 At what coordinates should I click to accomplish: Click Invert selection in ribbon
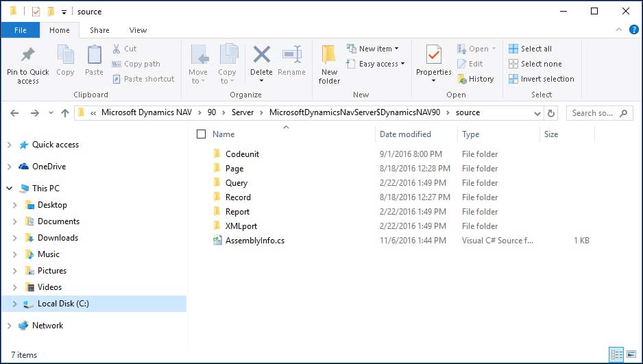pyautogui.click(x=542, y=79)
